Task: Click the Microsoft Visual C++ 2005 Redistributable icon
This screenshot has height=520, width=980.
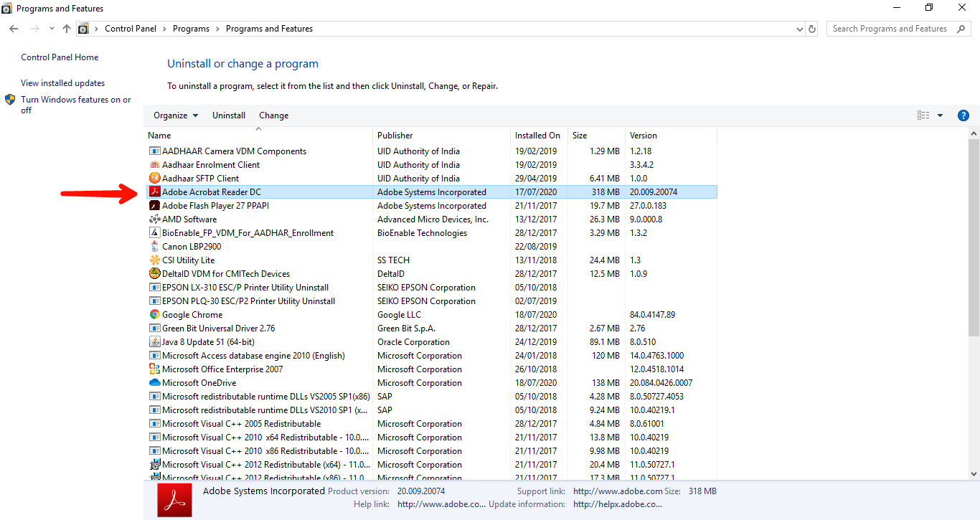Action: point(154,424)
